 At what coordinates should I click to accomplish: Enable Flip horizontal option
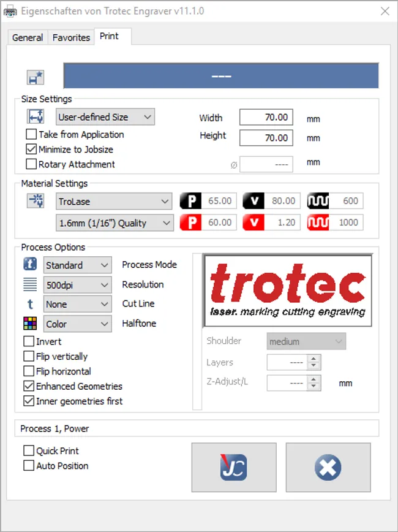pos(29,371)
